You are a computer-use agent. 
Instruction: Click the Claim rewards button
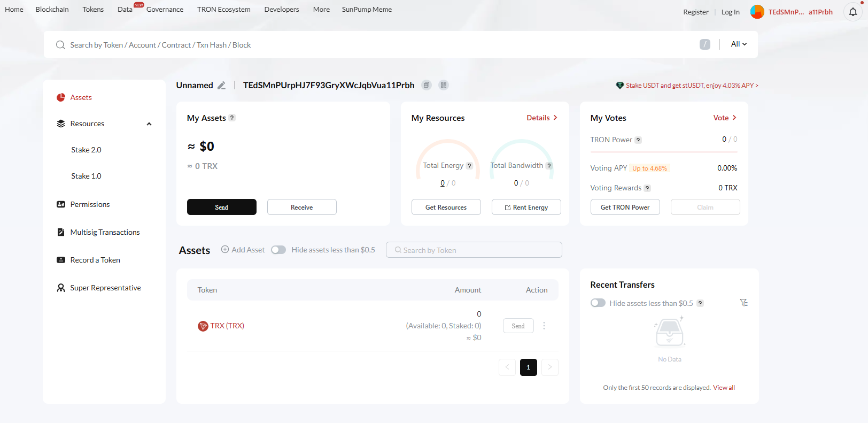[706, 207]
